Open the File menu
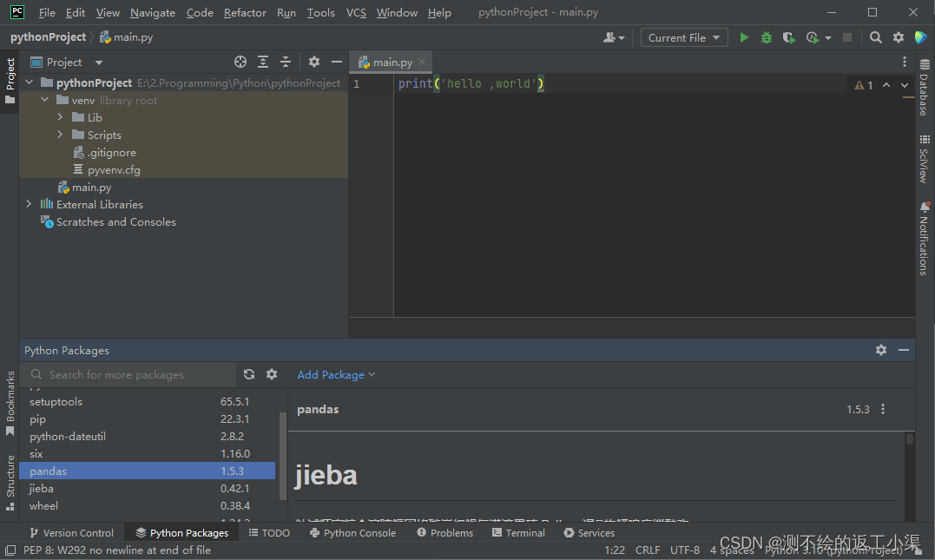935x560 pixels. coord(47,12)
